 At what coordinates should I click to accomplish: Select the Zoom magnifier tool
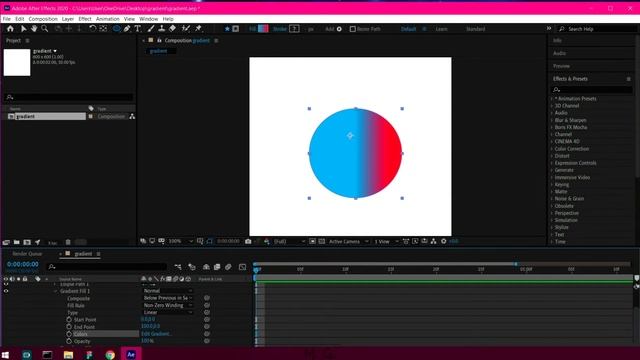[x=44, y=29]
